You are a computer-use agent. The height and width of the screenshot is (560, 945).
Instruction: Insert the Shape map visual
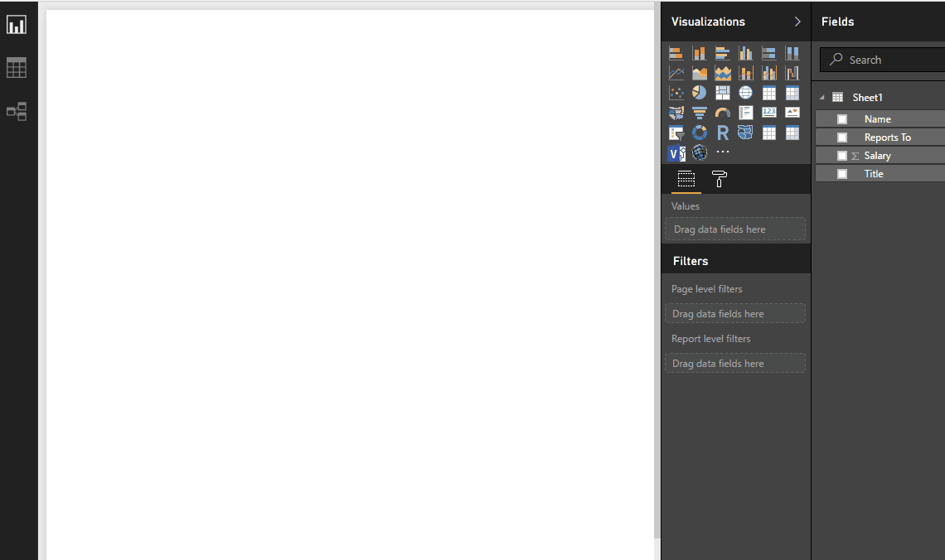(745, 133)
